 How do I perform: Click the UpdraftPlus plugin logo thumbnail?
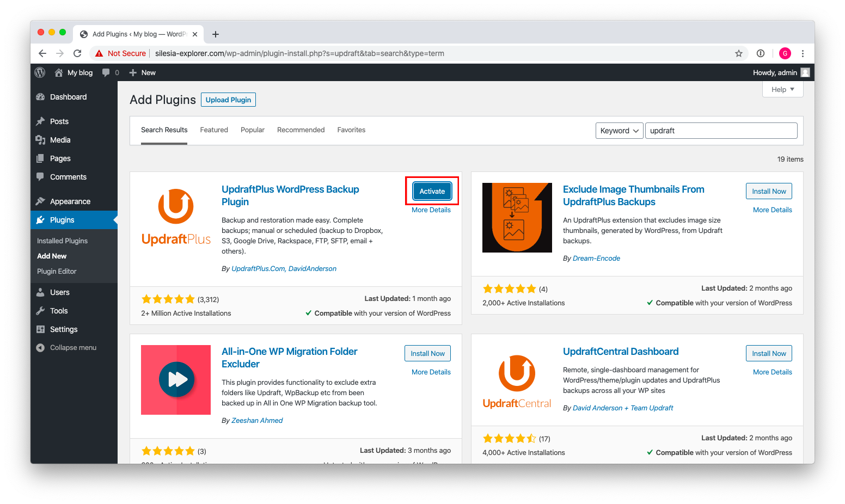176,218
